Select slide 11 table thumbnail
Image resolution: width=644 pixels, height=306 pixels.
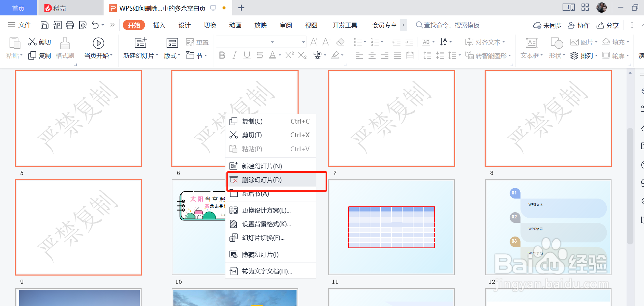[x=392, y=227]
